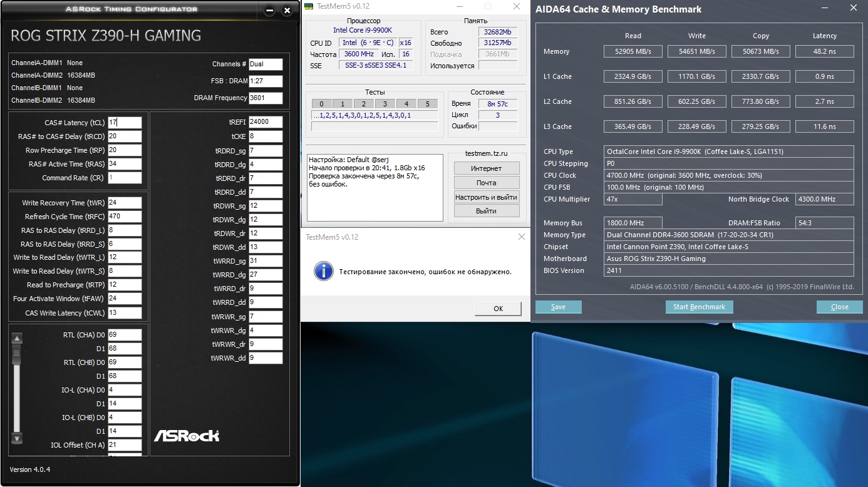868x487 pixels.
Task: Click the Four Activate Window (tFAW) field
Action: point(125,299)
